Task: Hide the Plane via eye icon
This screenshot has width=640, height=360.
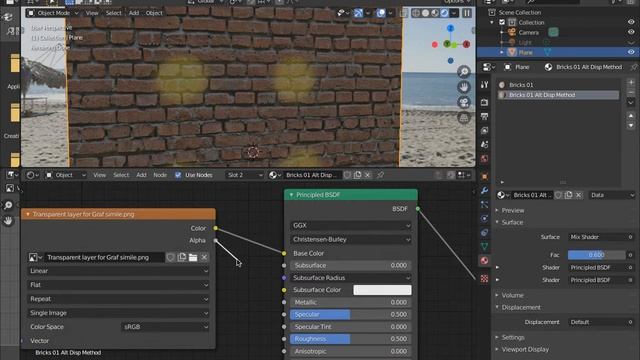Action: pyautogui.click(x=631, y=52)
